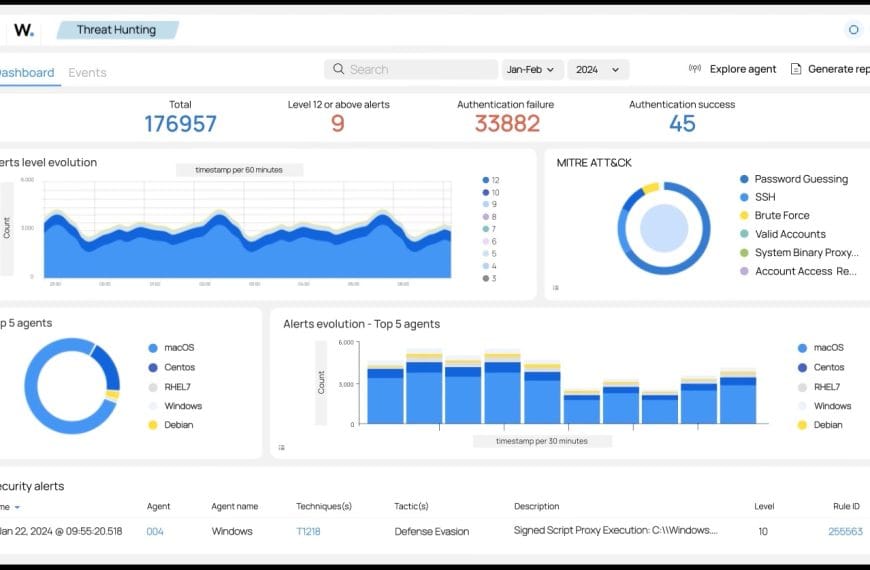Image resolution: width=870 pixels, height=570 pixels.
Task: Click the Authentication success value 45
Action: click(x=682, y=124)
